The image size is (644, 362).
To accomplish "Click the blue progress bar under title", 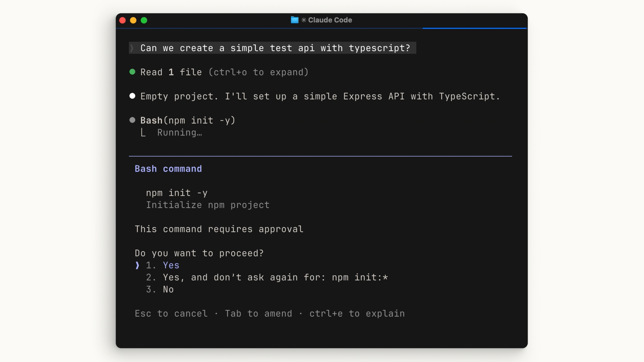I will coord(474,28).
